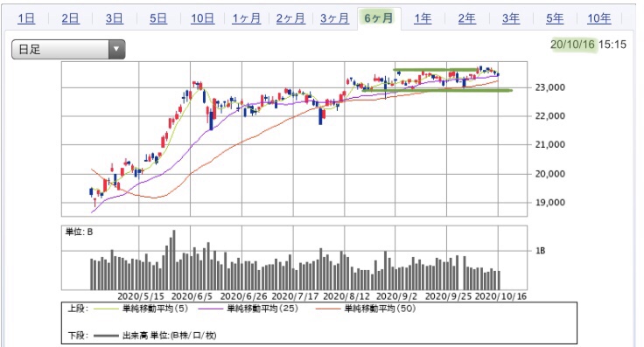The height and width of the screenshot is (347, 644).
Task: Open the 3ヶ月 chart range
Action: point(334,18)
